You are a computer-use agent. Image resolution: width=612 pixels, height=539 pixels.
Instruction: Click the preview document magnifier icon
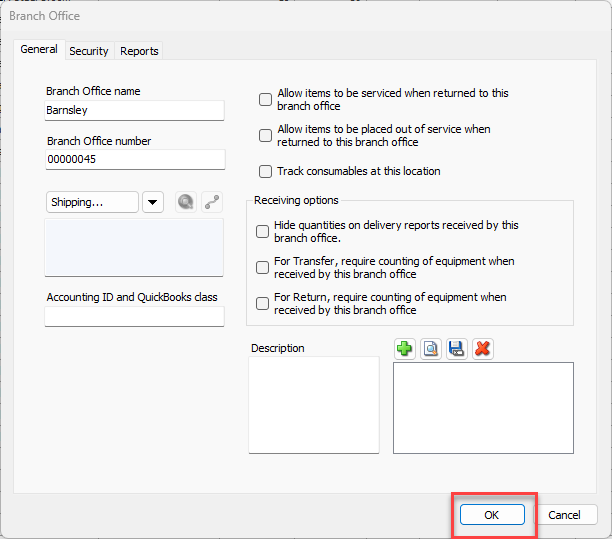(x=431, y=348)
